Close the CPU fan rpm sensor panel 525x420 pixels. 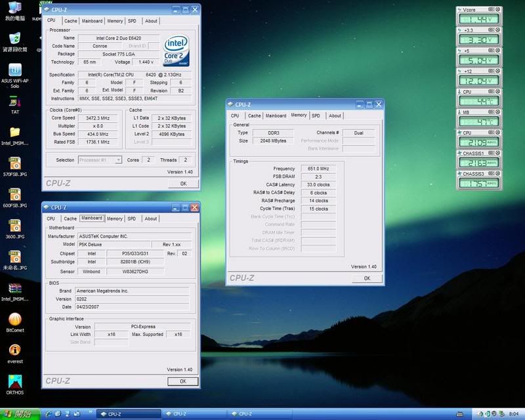497,133
